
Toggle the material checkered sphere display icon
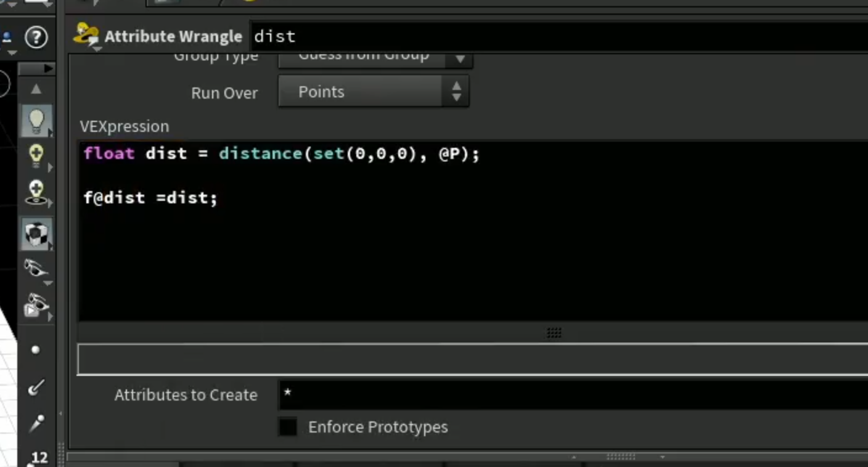(36, 233)
